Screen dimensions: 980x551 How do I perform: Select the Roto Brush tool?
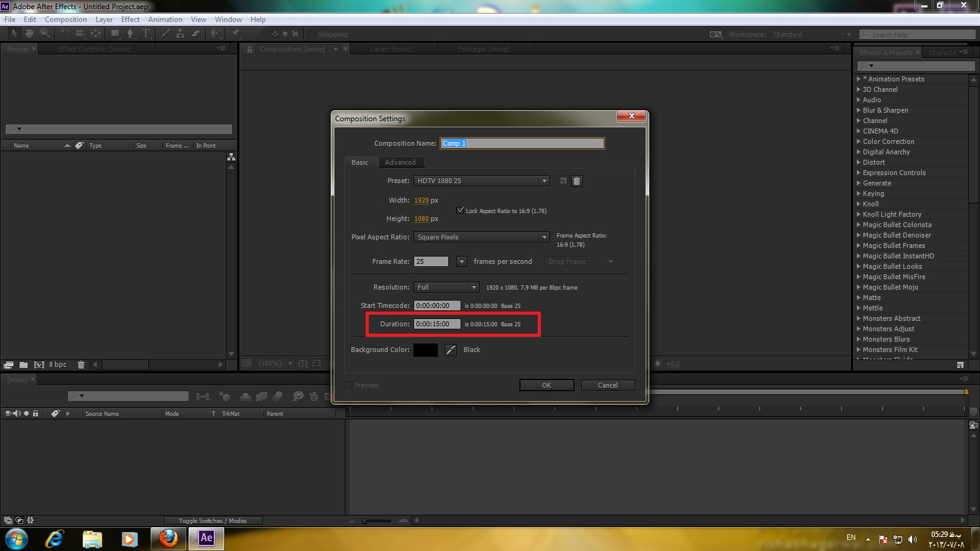click(x=215, y=34)
